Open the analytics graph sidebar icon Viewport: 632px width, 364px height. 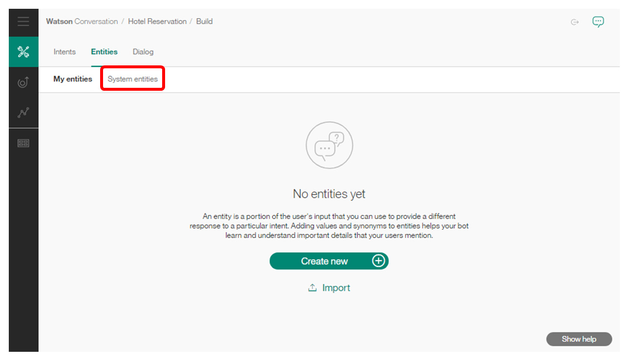click(x=23, y=112)
